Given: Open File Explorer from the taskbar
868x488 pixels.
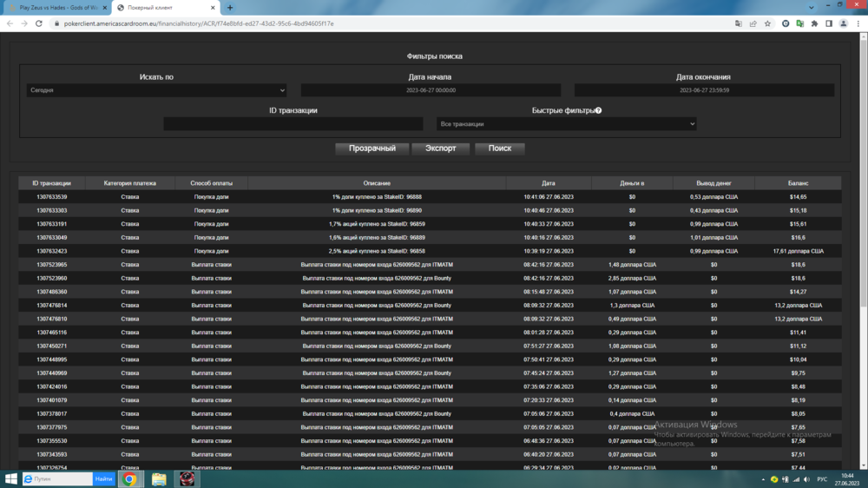Looking at the screenshot, I should coord(159,479).
